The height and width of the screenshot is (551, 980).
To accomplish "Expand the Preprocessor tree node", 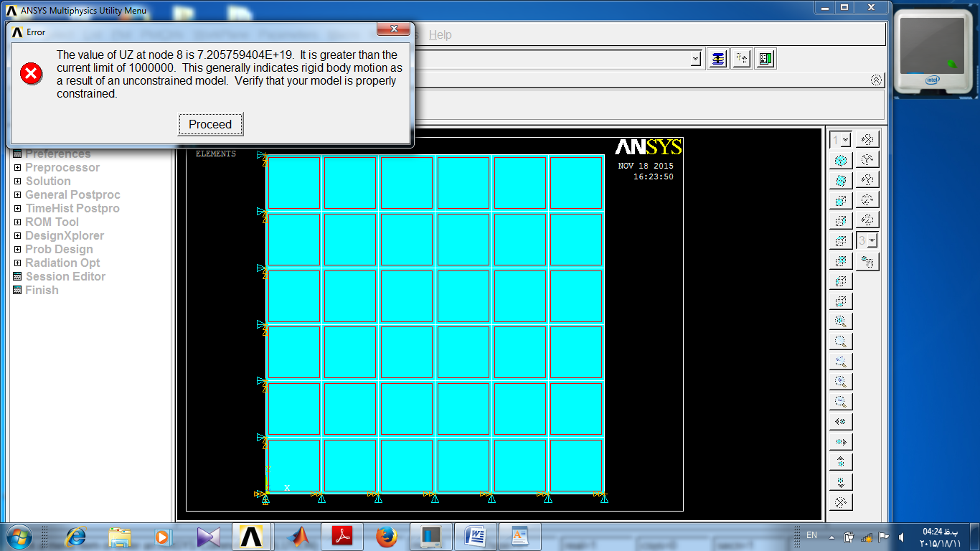I will 18,168.
